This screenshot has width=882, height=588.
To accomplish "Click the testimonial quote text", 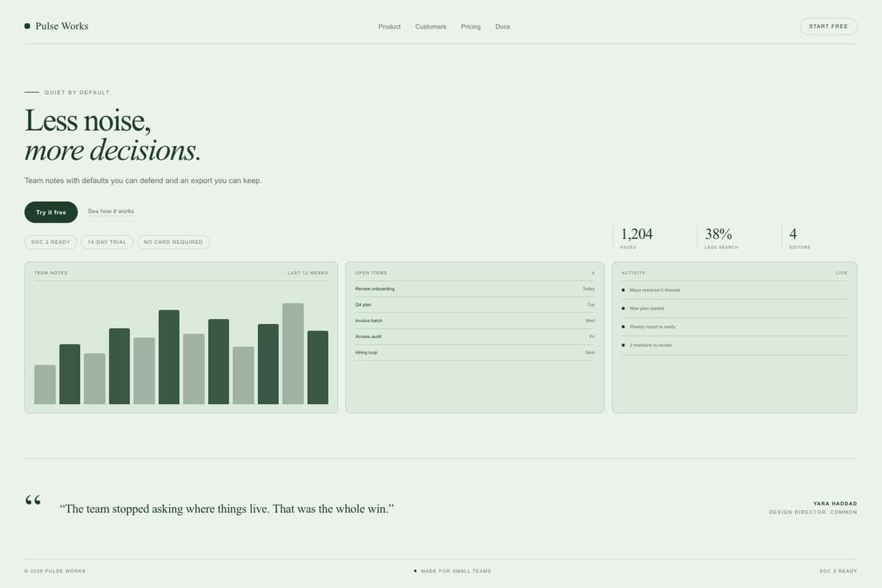I will (x=227, y=509).
